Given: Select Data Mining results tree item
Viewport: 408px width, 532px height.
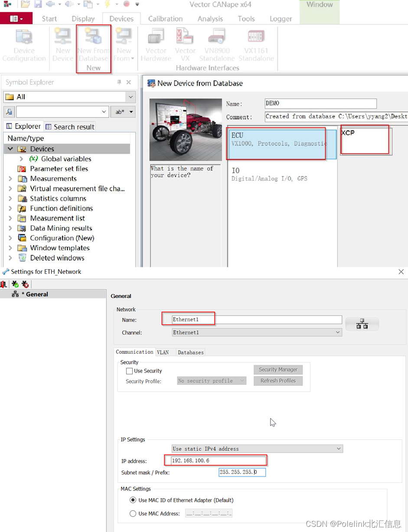Looking at the screenshot, I should (61, 228).
